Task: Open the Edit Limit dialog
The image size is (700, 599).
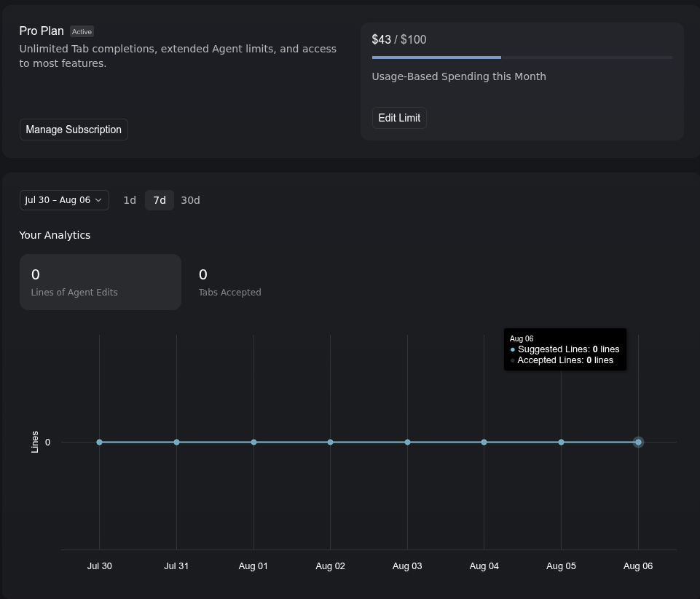Action: [399, 118]
